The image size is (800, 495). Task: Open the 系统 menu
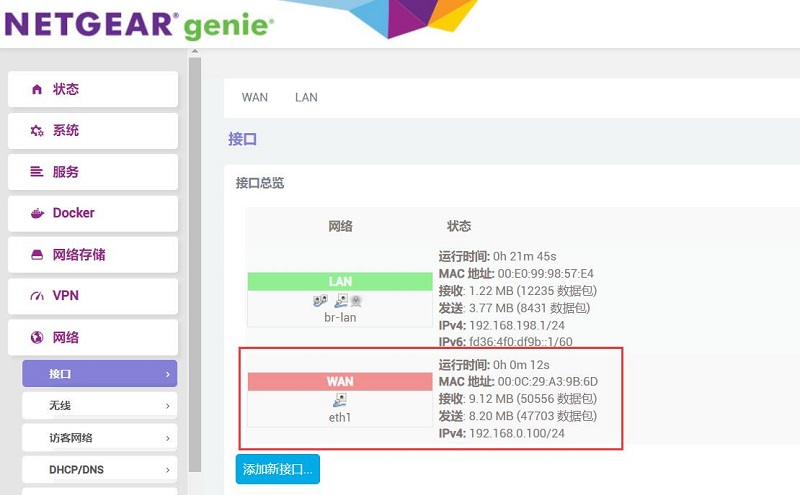[x=93, y=131]
